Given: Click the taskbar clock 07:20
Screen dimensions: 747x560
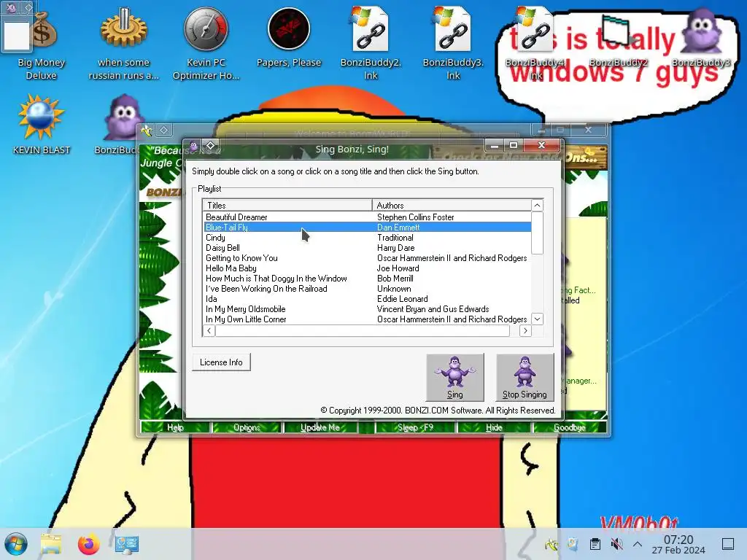Looking at the screenshot, I should pyautogui.click(x=678, y=544).
